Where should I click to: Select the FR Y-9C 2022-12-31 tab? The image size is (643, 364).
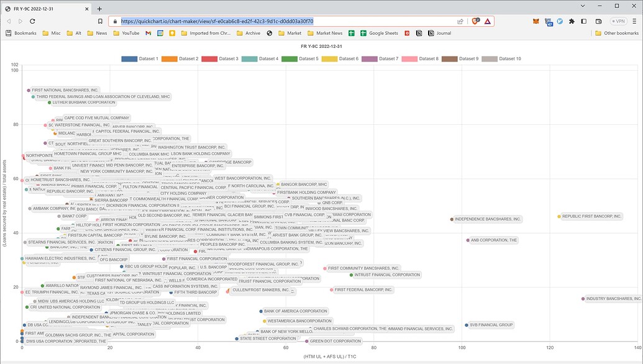pyautogui.click(x=47, y=8)
